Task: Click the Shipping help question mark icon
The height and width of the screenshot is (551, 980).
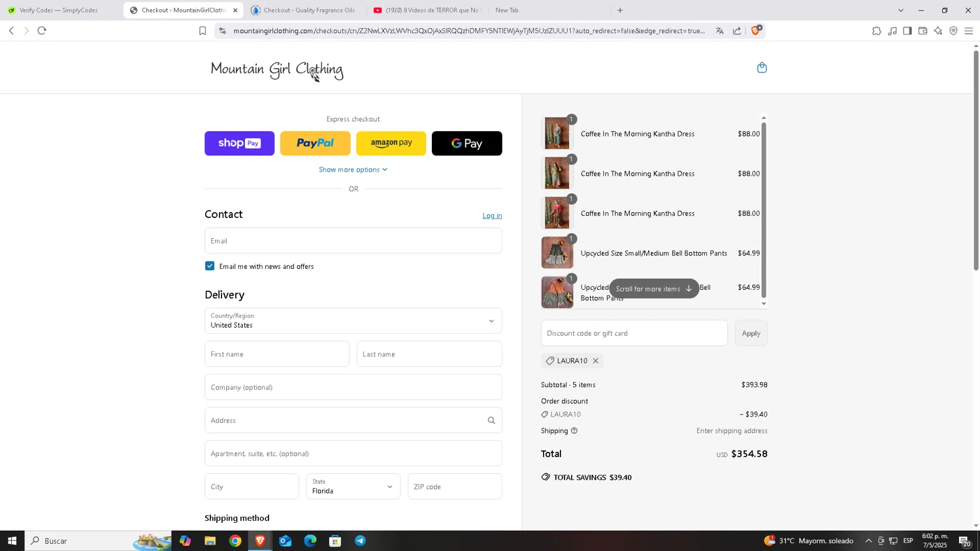Action: [574, 431]
